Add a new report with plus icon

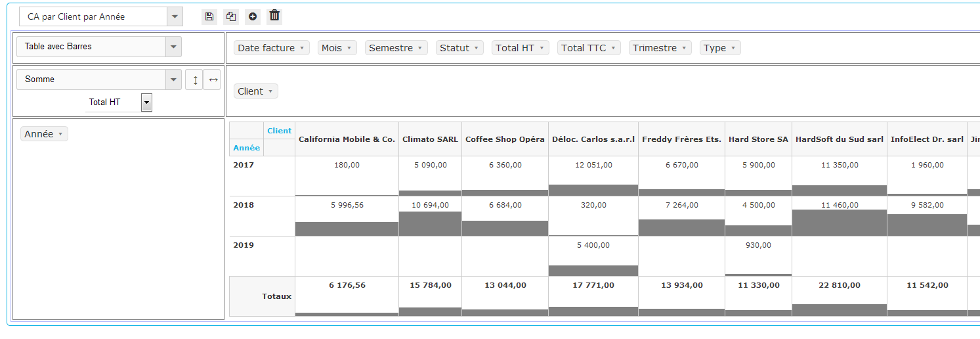tap(253, 16)
